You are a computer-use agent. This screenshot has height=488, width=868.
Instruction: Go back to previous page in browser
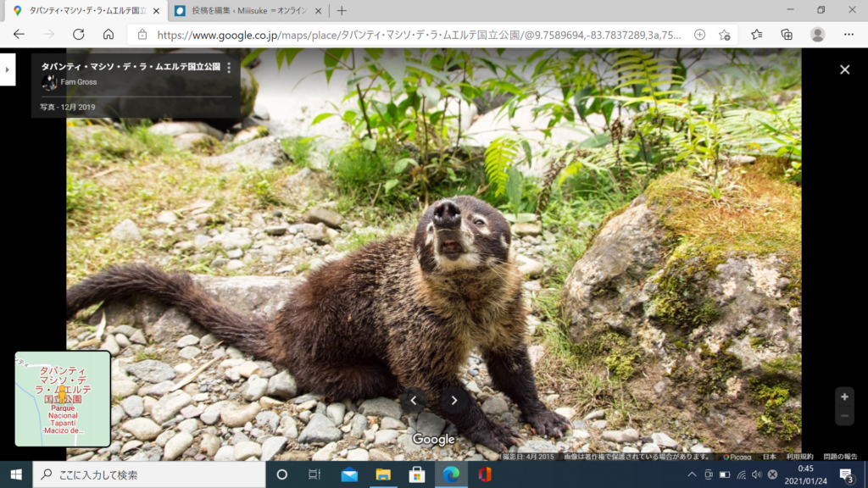coord(19,34)
